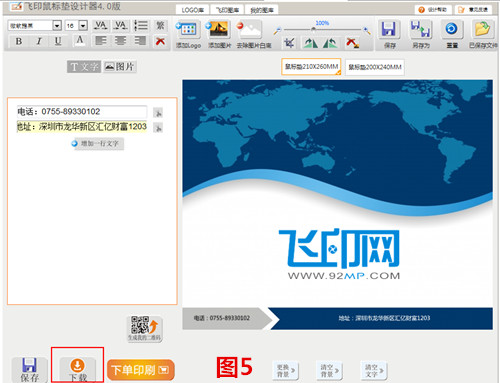
Task: Click the 生成我的二维码 QR icon
Action: point(144,329)
